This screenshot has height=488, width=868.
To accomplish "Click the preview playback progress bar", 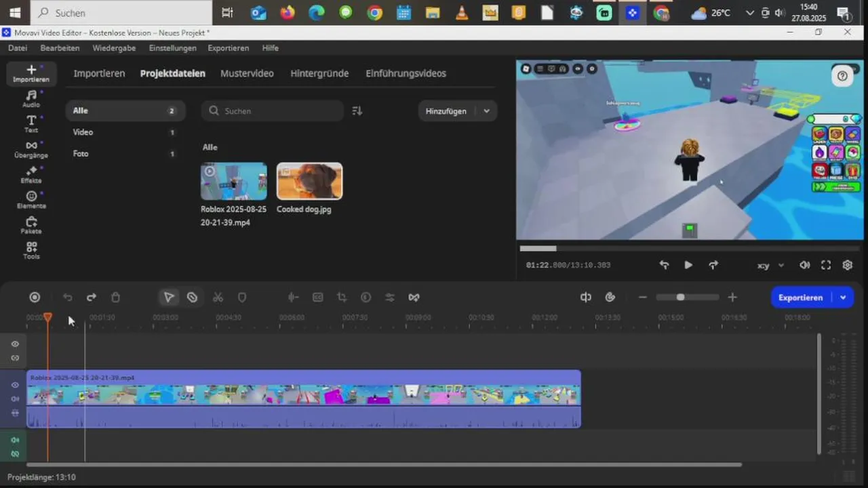I will pos(690,249).
